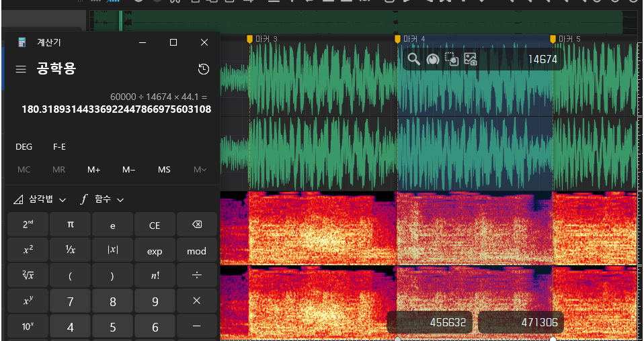Click the multiplication operator key
This screenshot has width=644, height=341.
click(x=197, y=301)
